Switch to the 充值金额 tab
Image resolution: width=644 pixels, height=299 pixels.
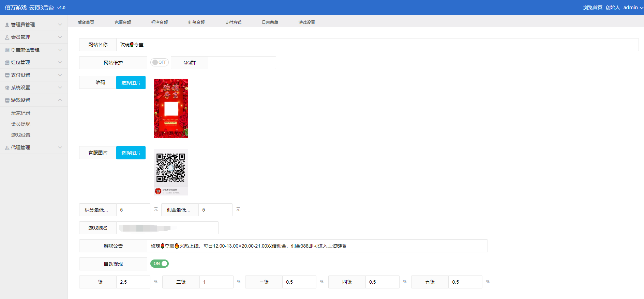tap(123, 22)
